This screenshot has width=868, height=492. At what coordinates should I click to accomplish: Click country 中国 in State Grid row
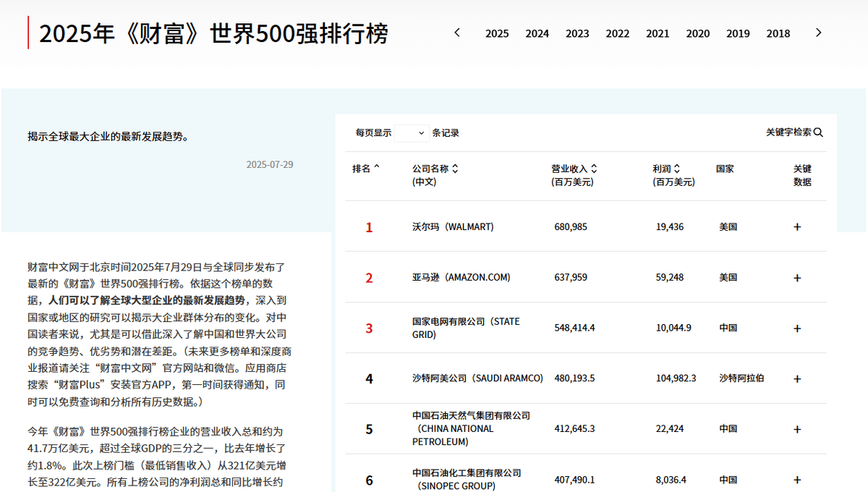pyautogui.click(x=728, y=328)
